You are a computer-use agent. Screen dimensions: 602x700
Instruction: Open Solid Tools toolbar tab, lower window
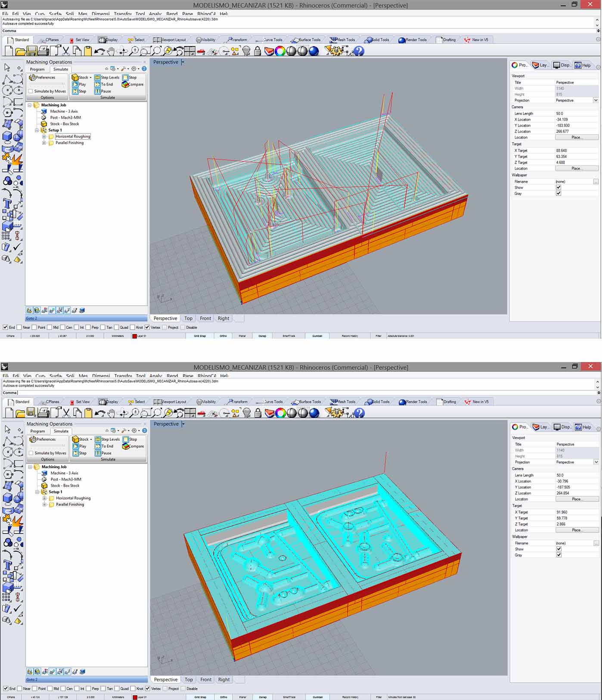pos(378,402)
